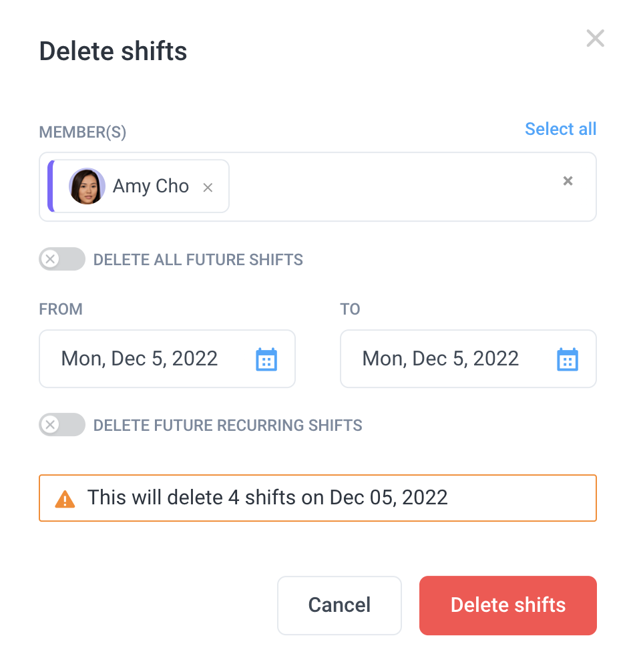Click Amy Cho's avatar photo
The width and height of the screenshot is (633, 672).
pyautogui.click(x=87, y=186)
